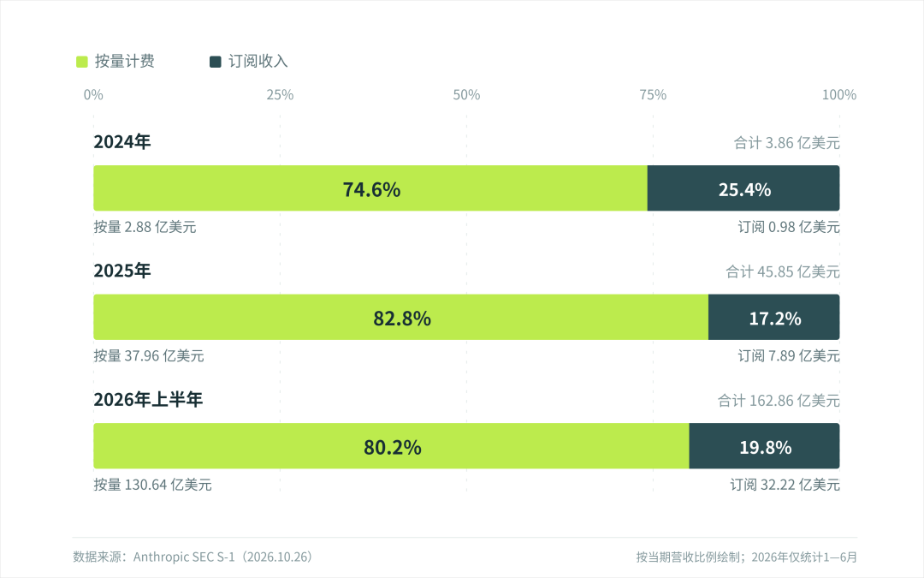Click the 合计 45.85 亿美元 total label

783,272
